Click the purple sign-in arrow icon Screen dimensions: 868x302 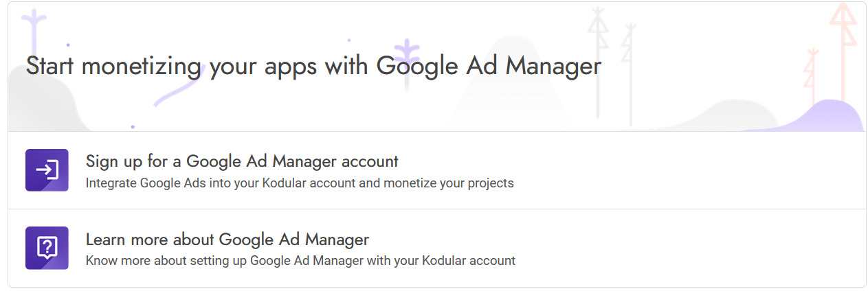[x=47, y=170]
